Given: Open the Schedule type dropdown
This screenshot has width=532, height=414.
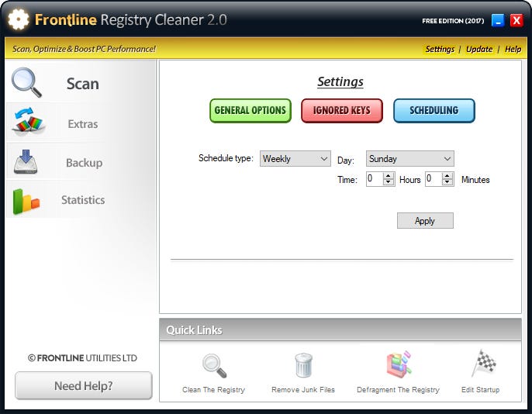Looking at the screenshot, I should pyautogui.click(x=295, y=159).
